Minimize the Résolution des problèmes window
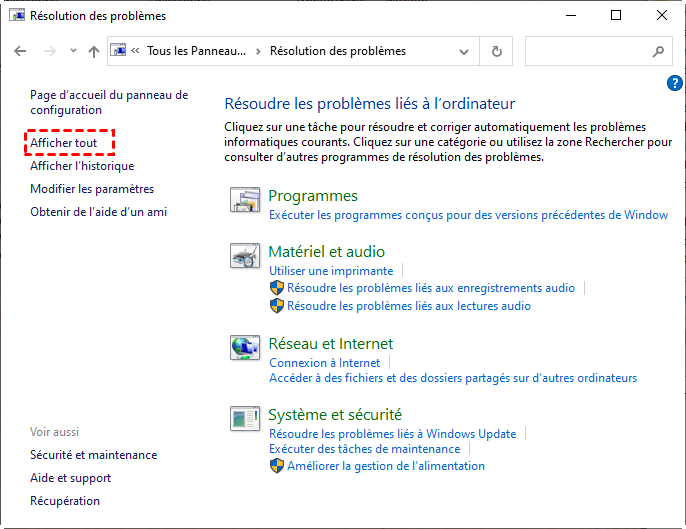 (570, 15)
